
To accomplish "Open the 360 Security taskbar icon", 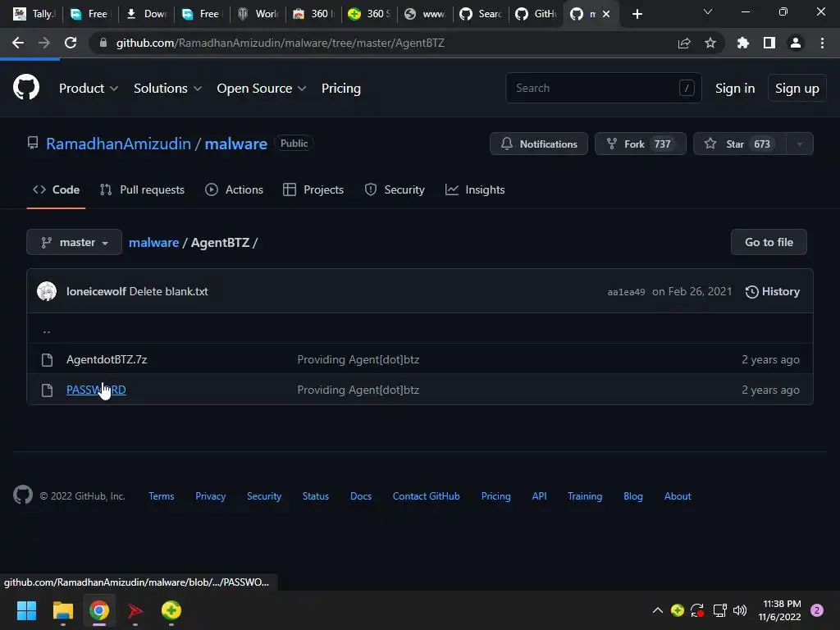I will coord(171,610).
